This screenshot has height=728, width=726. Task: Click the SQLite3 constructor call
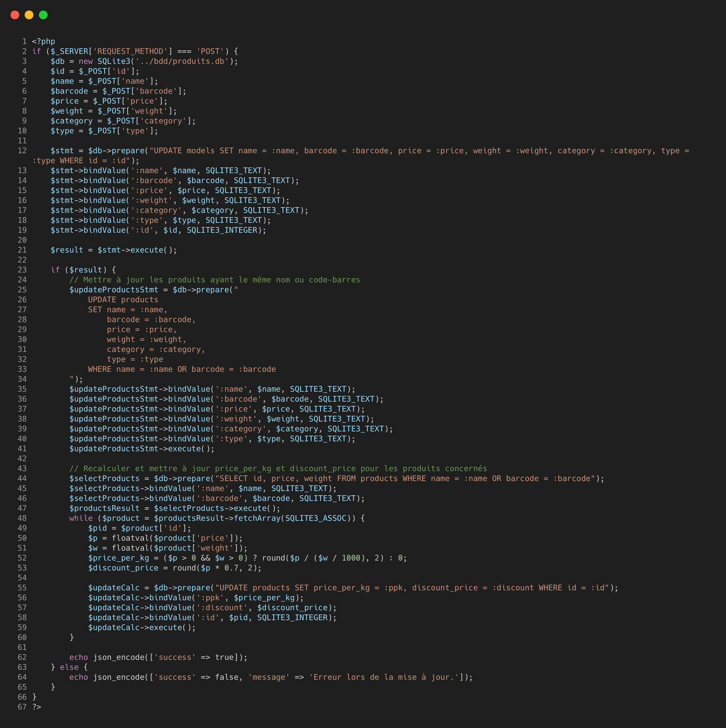[x=114, y=61]
